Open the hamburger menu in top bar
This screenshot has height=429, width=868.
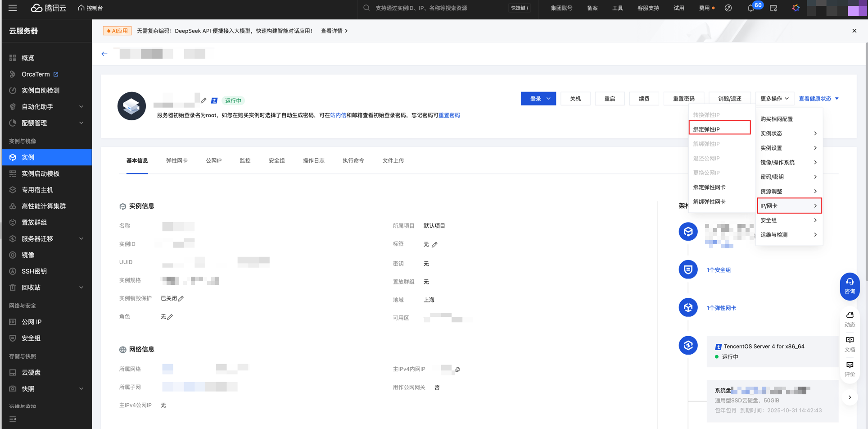pyautogui.click(x=13, y=8)
